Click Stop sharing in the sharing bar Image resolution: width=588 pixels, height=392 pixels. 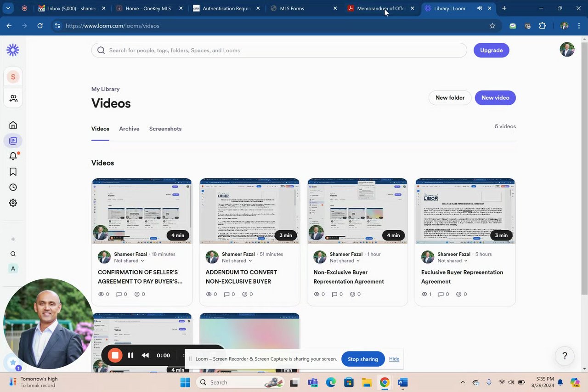coord(363,359)
